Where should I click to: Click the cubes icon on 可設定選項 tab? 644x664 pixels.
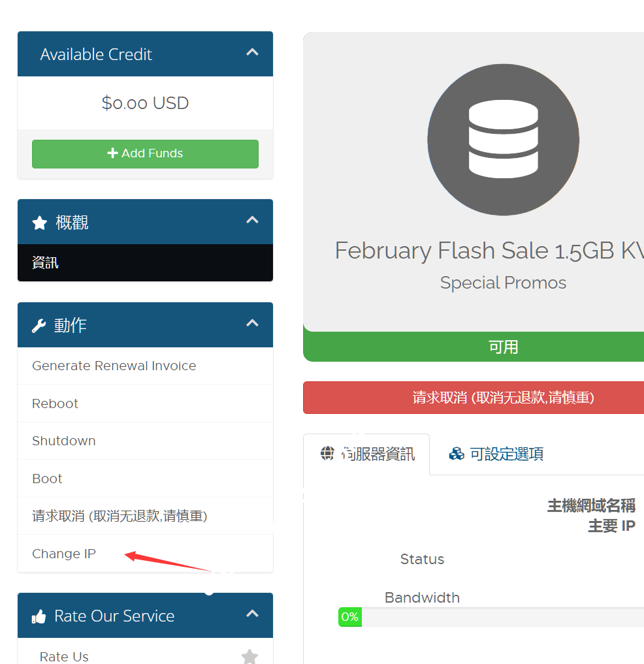click(x=457, y=454)
